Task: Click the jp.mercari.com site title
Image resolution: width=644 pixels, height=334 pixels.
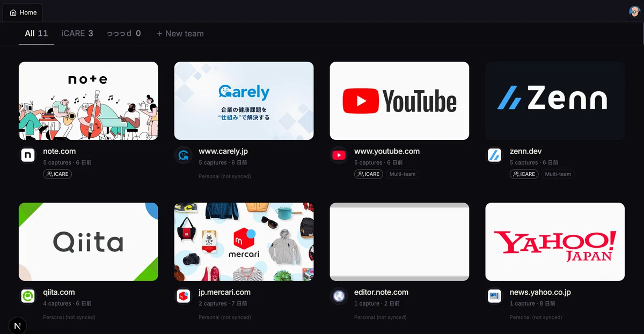Action: point(224,292)
